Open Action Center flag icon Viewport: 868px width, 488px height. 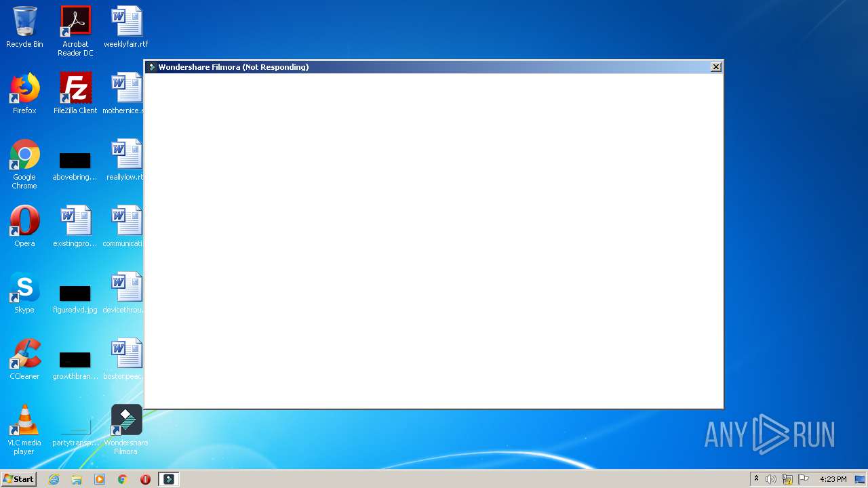coord(804,479)
